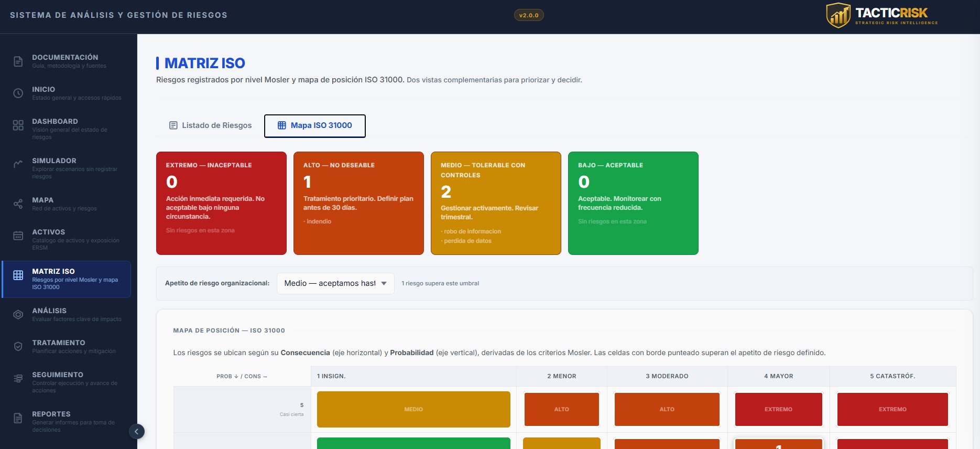This screenshot has height=449, width=980.
Task: Click the Seguimiento task list icon
Action: pos(18,379)
